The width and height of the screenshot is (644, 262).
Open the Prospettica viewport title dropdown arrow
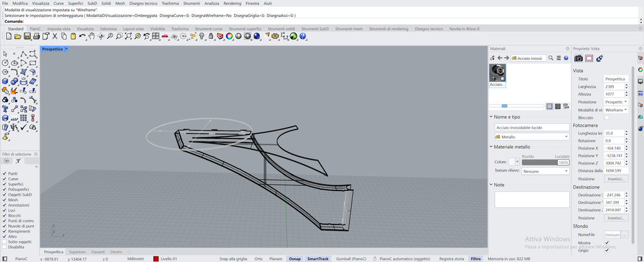tap(67, 49)
